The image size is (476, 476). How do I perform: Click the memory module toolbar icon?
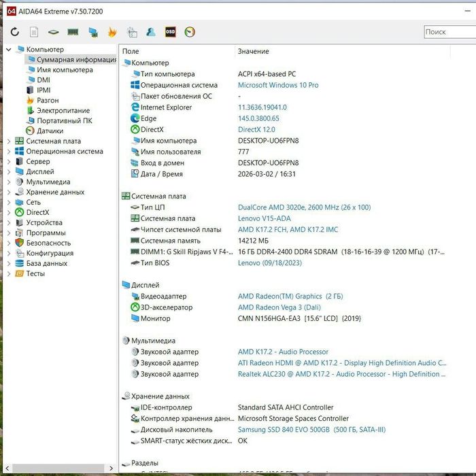click(x=73, y=32)
